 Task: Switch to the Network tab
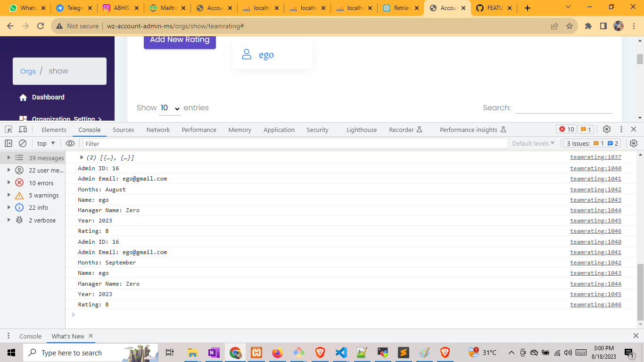(158, 130)
